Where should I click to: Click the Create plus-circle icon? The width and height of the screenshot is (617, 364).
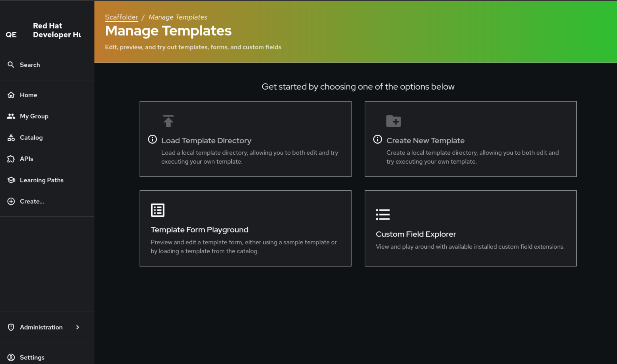tap(11, 201)
